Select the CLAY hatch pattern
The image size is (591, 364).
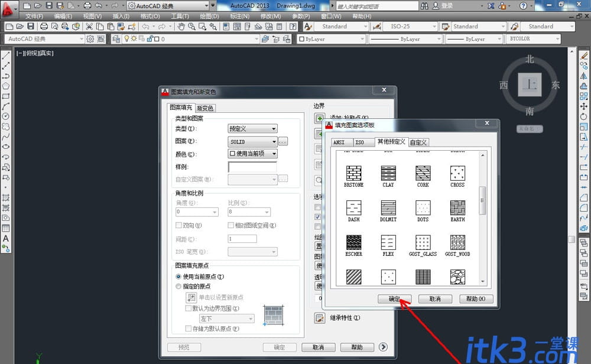pyautogui.click(x=388, y=176)
